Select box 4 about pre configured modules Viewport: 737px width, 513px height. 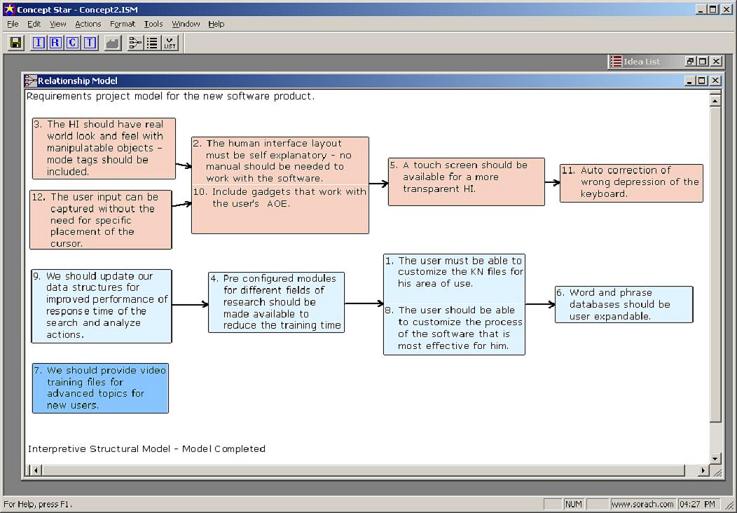point(276,302)
